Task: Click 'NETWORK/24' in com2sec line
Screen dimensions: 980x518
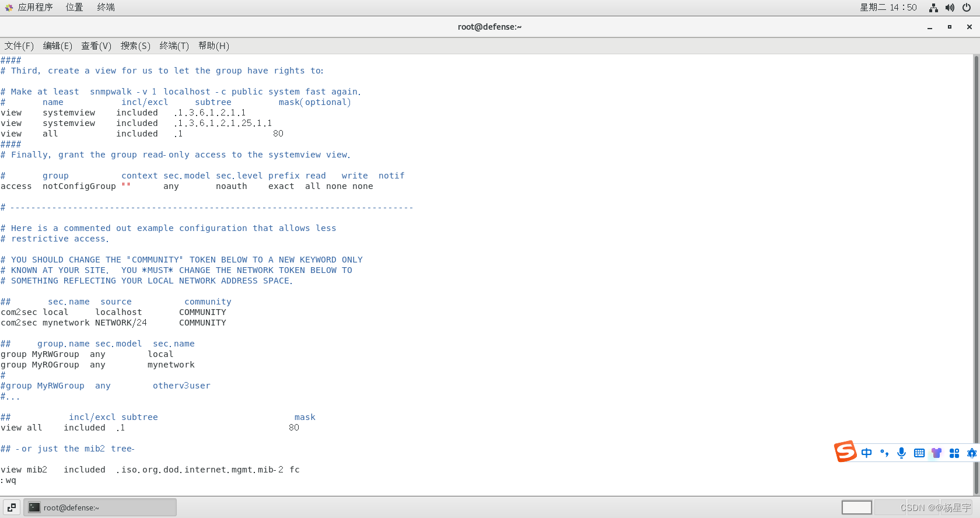Action: (121, 323)
